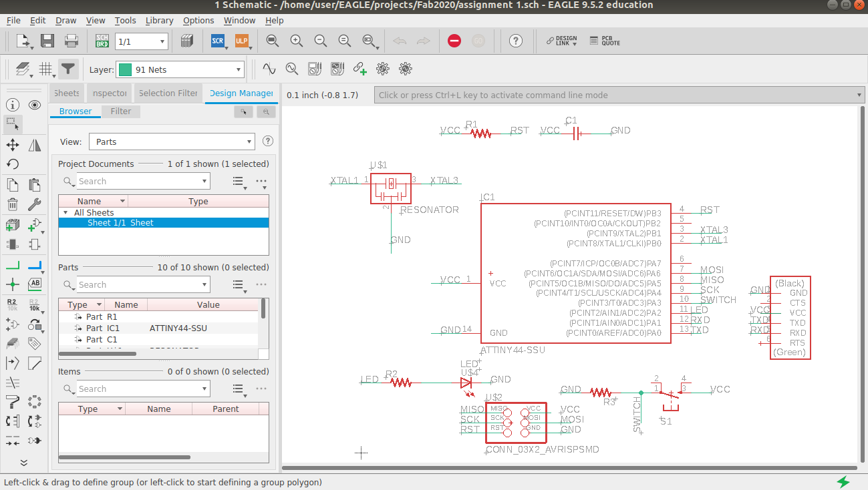Select the Part R1 row

click(x=158, y=317)
